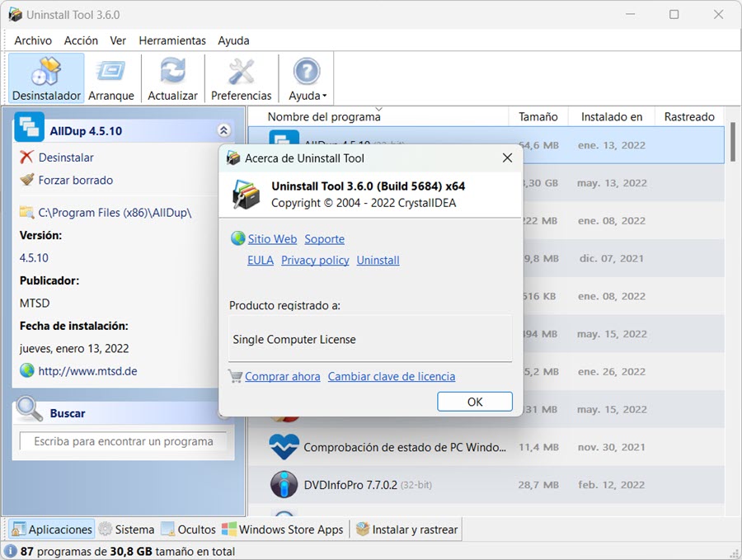
Task: Click the 'ene. 13, 2022' install date cell
Action: 612,145
